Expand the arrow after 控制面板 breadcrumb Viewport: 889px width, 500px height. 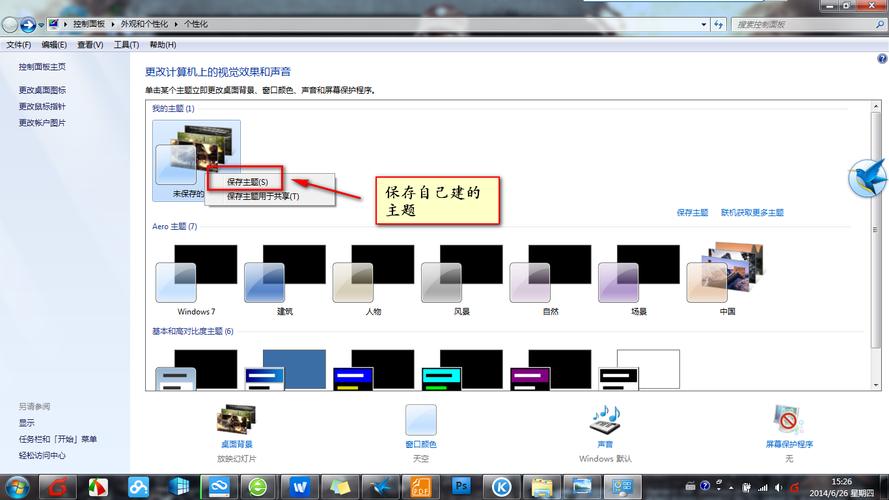pos(113,24)
